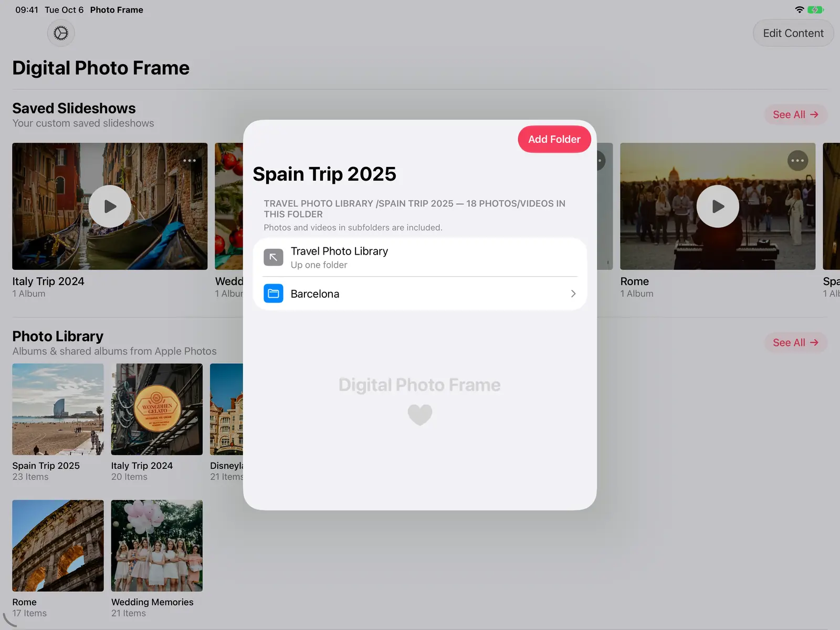
Task: Click the '23 Items' label
Action: [x=30, y=477]
